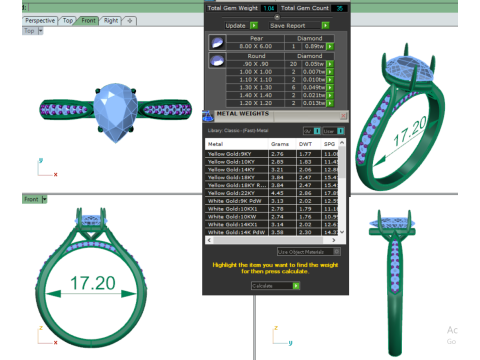Select the White Gold:14K PdW row

(x=271, y=232)
